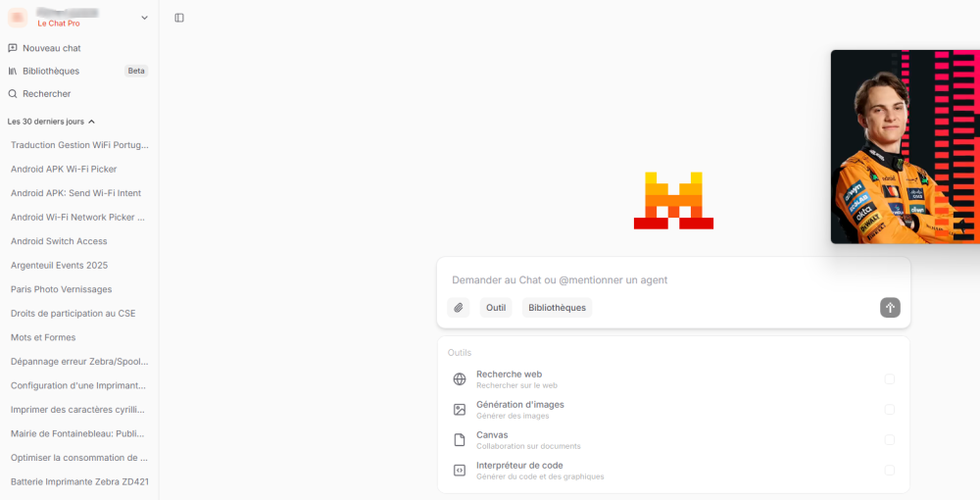Tick the Génération d'images checkbox
This screenshot has width=980, height=500.
pyautogui.click(x=890, y=410)
